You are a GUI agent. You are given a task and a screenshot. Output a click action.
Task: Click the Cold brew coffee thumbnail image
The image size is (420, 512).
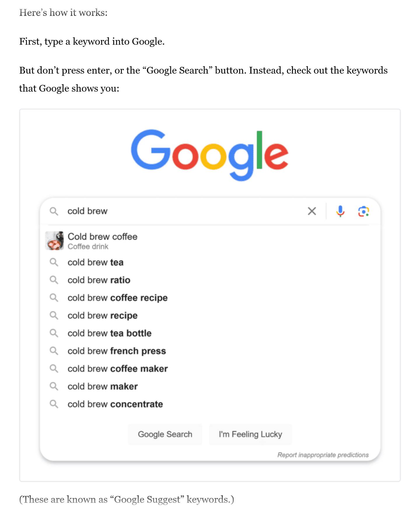55,241
